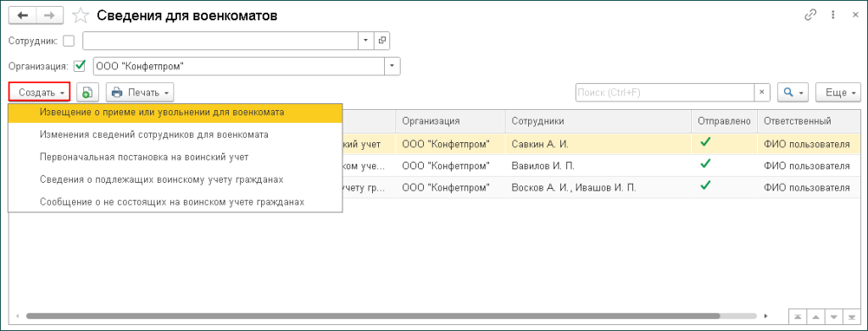Click the sent checkmark in Восков row

[705, 185]
